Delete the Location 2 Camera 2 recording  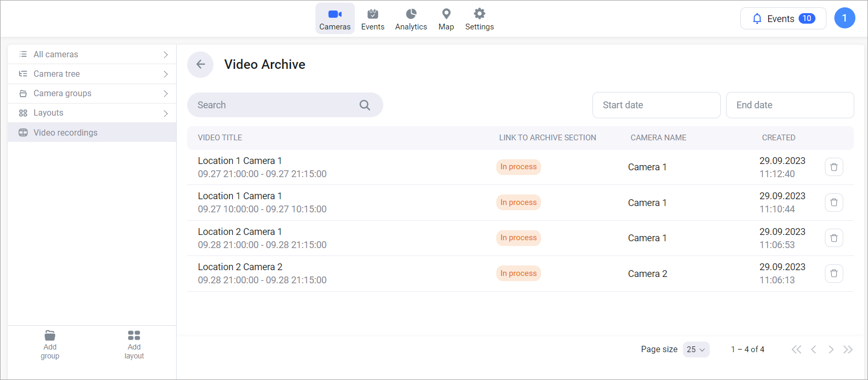pyautogui.click(x=833, y=273)
